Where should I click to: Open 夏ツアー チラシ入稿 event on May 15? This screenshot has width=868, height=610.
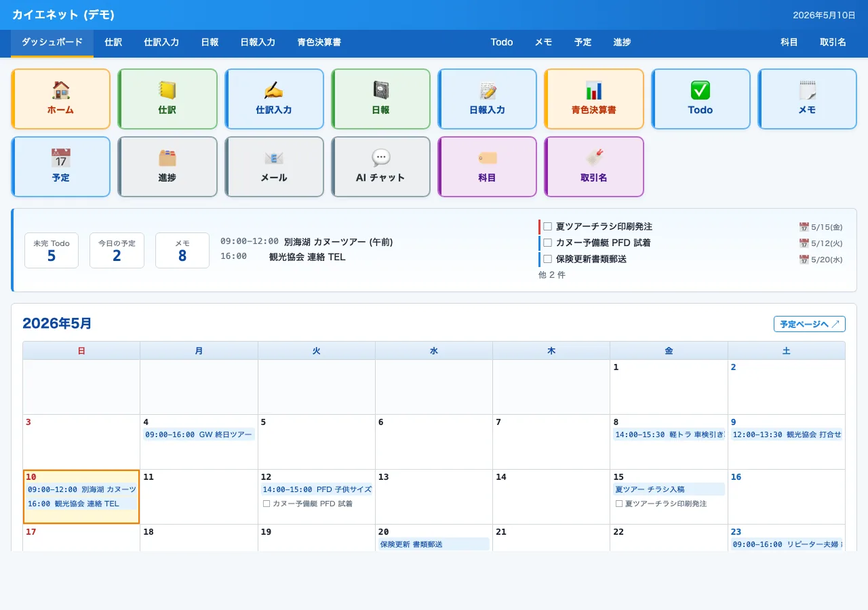(x=669, y=489)
